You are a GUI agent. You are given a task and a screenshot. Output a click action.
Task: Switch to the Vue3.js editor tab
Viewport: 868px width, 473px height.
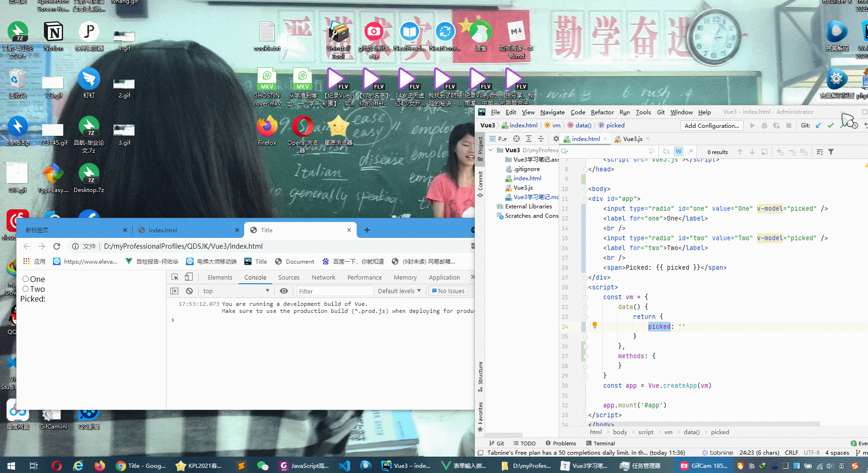pos(632,139)
